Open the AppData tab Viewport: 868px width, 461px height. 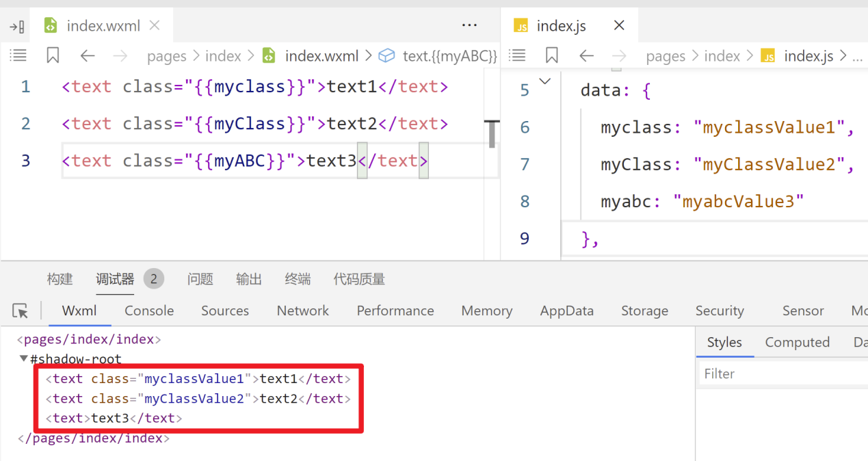click(566, 311)
